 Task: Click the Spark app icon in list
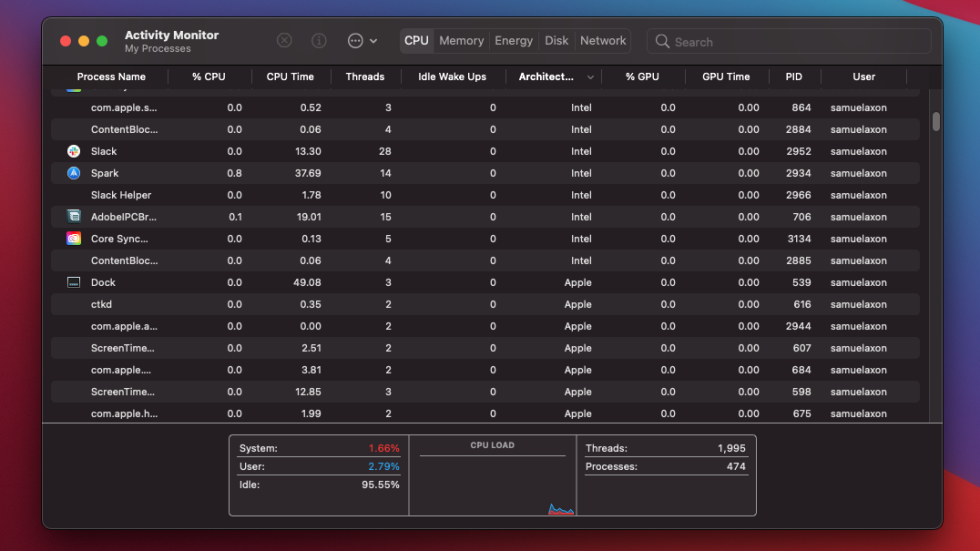coord(74,173)
